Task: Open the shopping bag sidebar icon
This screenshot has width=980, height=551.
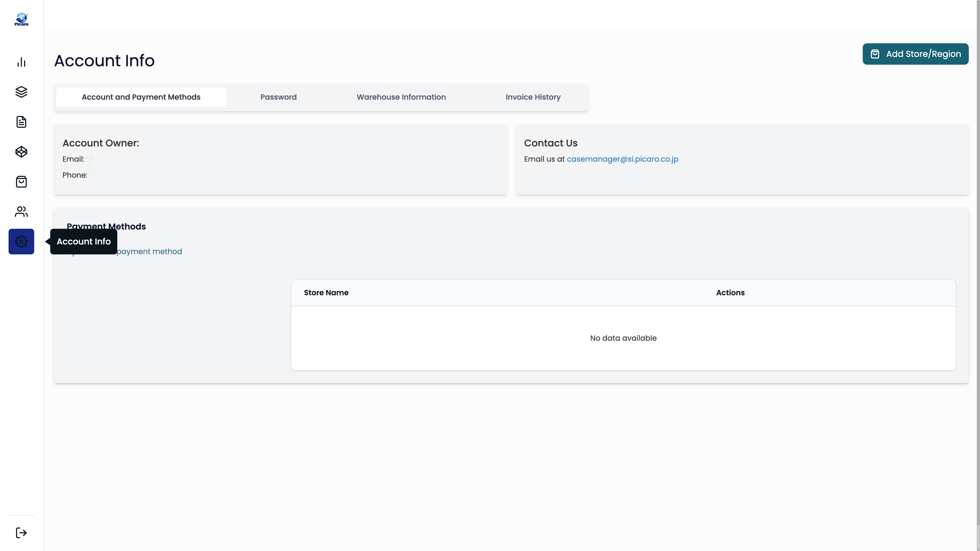Action: 21,181
